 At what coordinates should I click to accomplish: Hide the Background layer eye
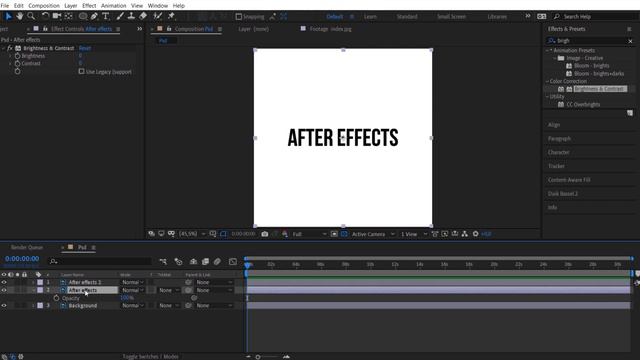tap(4, 305)
